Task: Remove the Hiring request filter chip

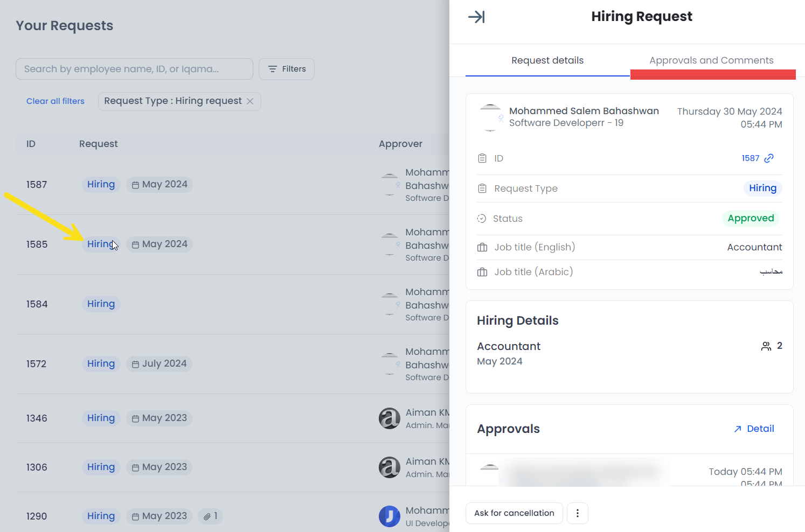Action: click(249, 101)
